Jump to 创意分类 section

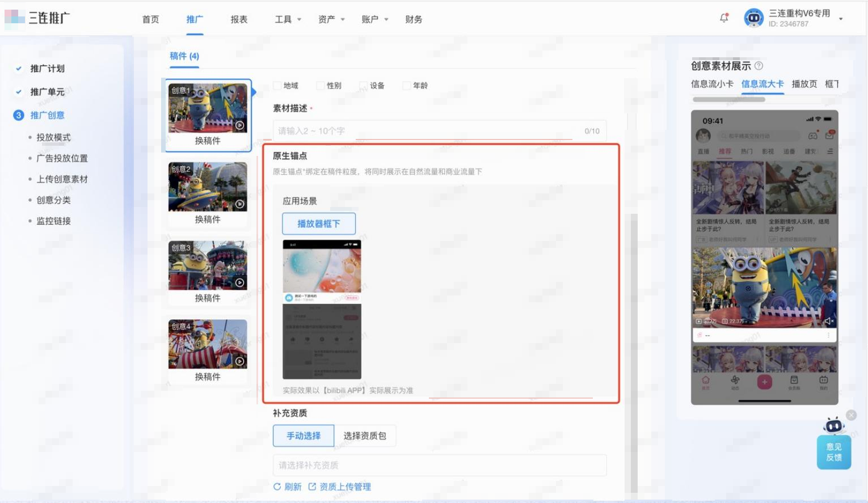53,200
